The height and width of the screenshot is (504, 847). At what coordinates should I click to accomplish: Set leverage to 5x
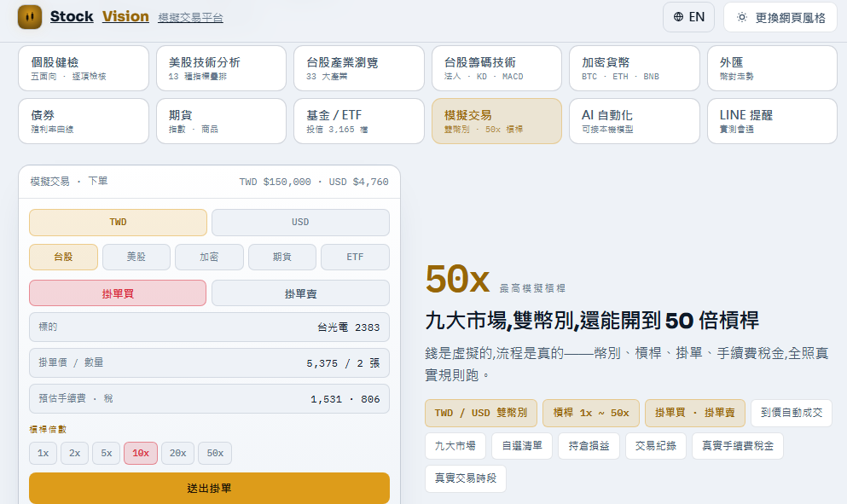(107, 453)
